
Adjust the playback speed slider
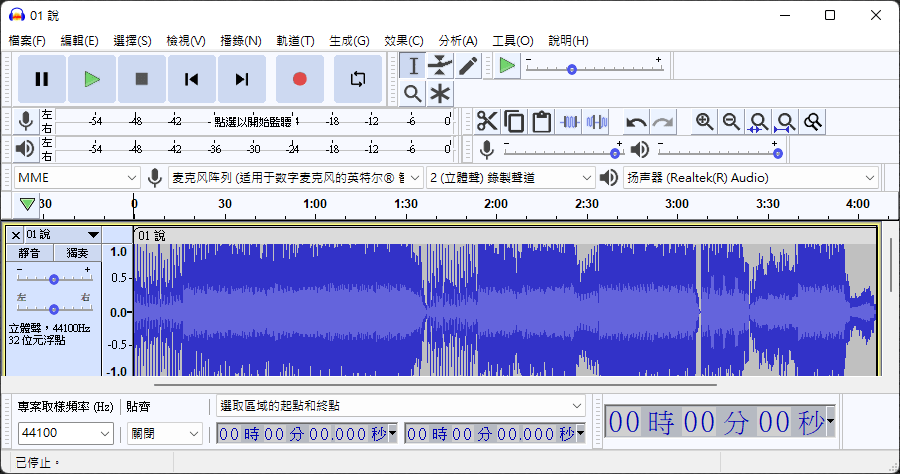(x=595, y=69)
